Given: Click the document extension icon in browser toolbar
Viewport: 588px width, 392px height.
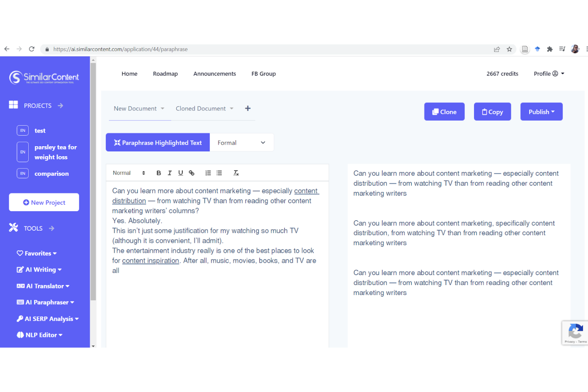Looking at the screenshot, I should pos(525,49).
